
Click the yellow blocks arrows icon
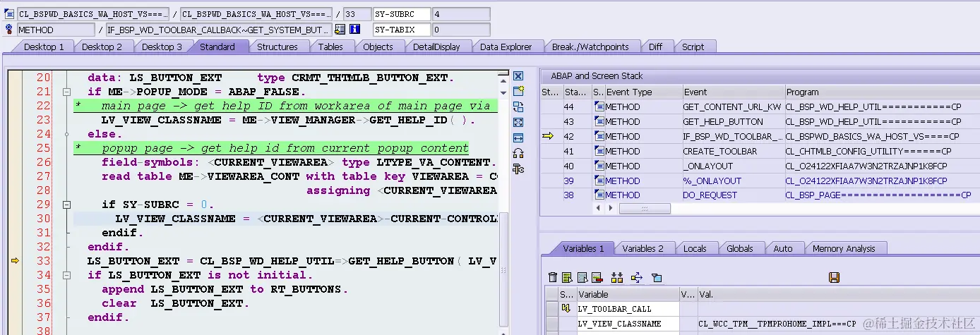coord(617,278)
